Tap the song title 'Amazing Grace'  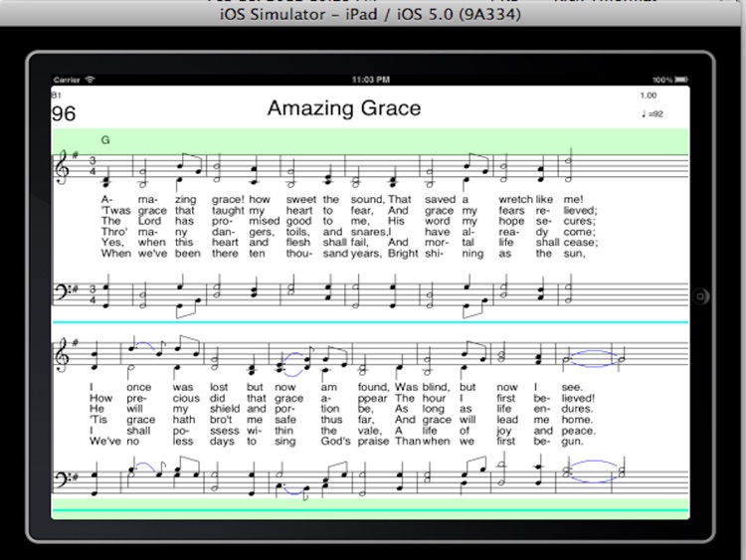[344, 108]
